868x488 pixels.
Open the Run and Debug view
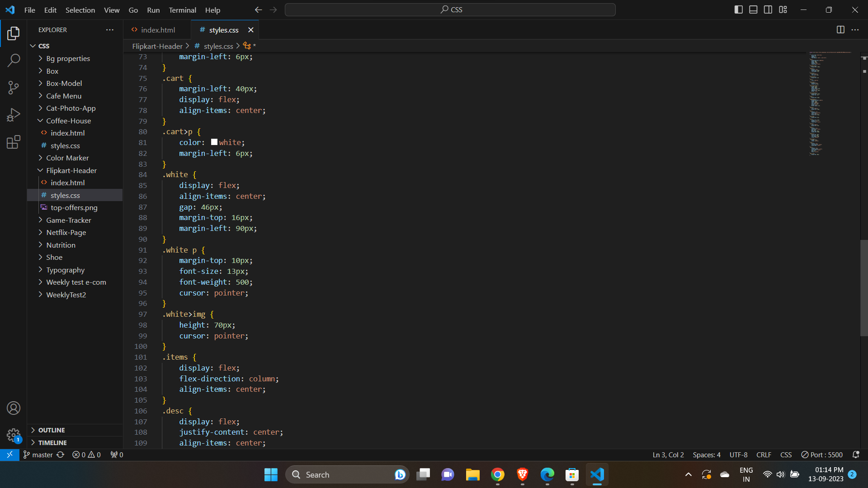pos(14,115)
